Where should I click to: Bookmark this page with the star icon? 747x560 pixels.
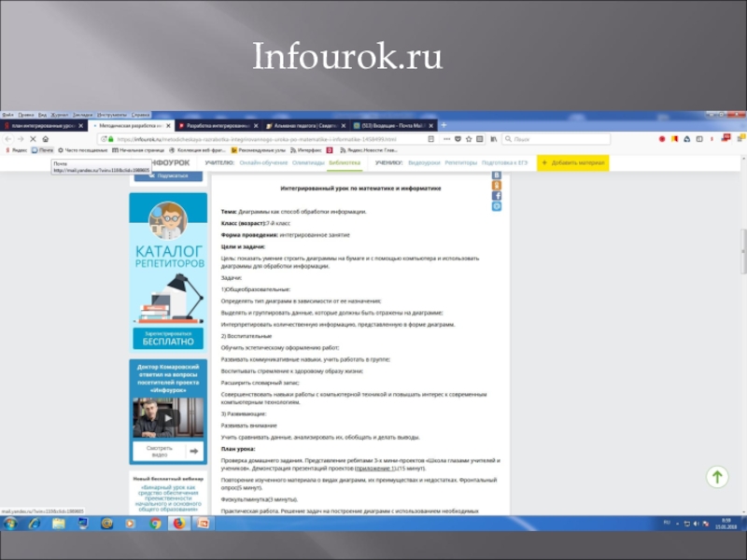(x=469, y=139)
